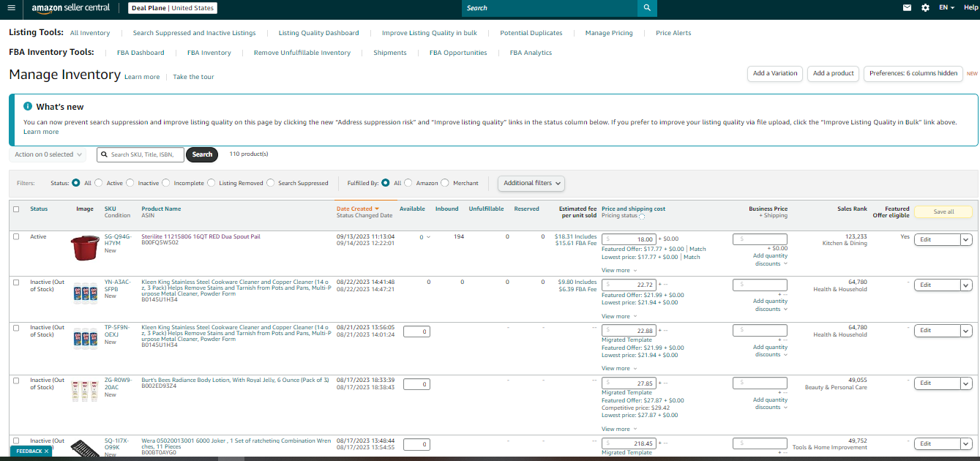Viewport: 980px width, 461px height.
Task: Click the Pricing status info icon
Action: point(642,217)
